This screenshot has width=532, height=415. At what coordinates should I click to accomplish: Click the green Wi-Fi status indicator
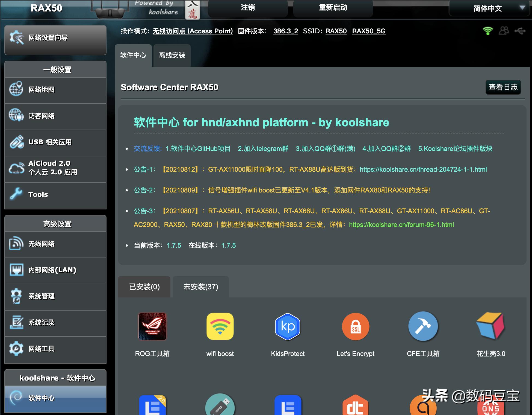(x=488, y=31)
